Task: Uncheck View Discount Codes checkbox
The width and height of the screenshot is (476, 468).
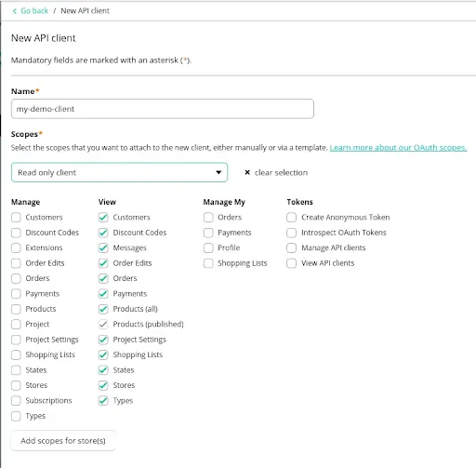Action: [103, 233]
